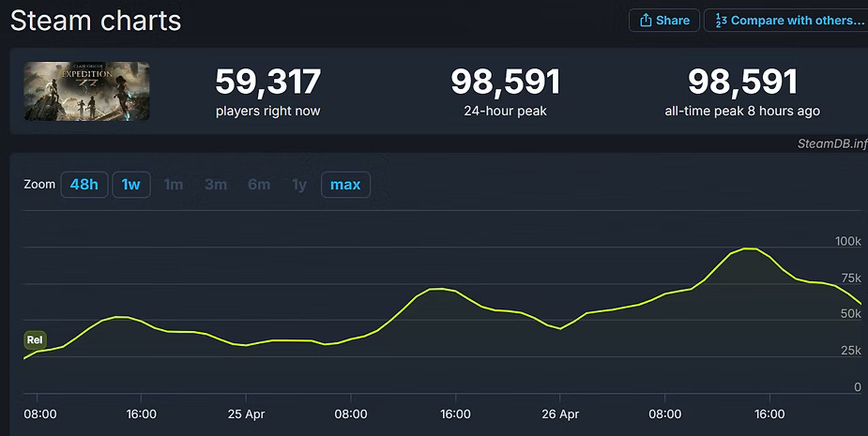The width and height of the screenshot is (868, 436).
Task: Click the 26 Apr date label
Action: [x=560, y=413]
